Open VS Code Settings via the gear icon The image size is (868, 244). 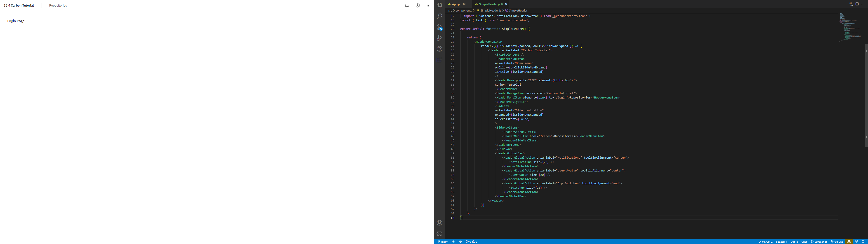click(x=439, y=234)
